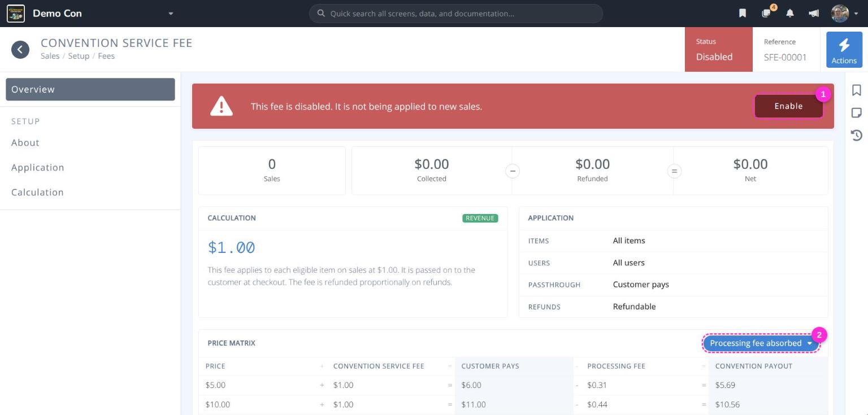Screen dimensions: 868x415
Task: Click the $0.44 processing fee cell
Action: click(597, 404)
